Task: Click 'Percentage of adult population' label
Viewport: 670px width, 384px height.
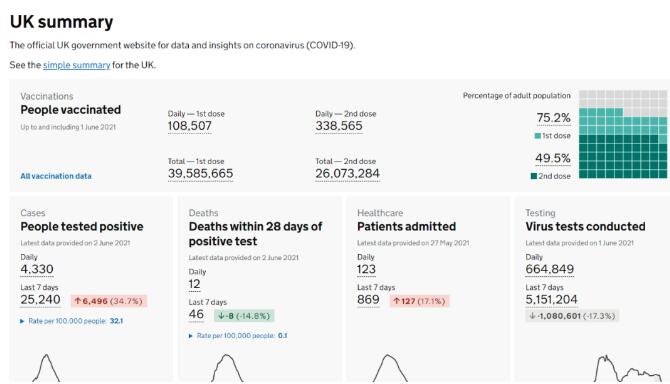Action: point(517,96)
